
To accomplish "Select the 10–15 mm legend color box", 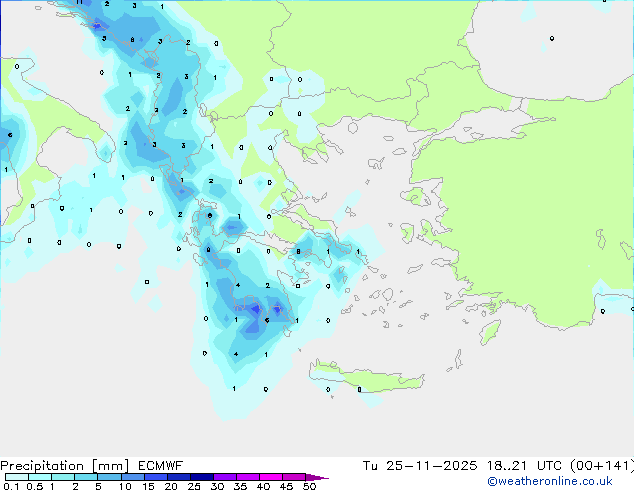I will (132, 477).
